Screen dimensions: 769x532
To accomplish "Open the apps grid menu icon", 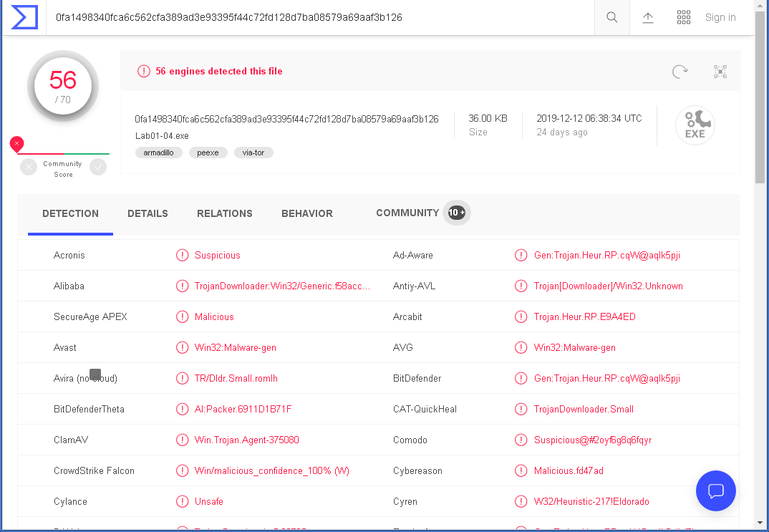I will [x=684, y=17].
